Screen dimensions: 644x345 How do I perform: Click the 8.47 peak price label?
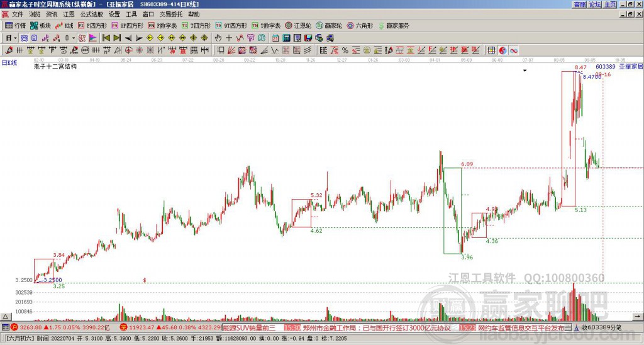pos(580,67)
